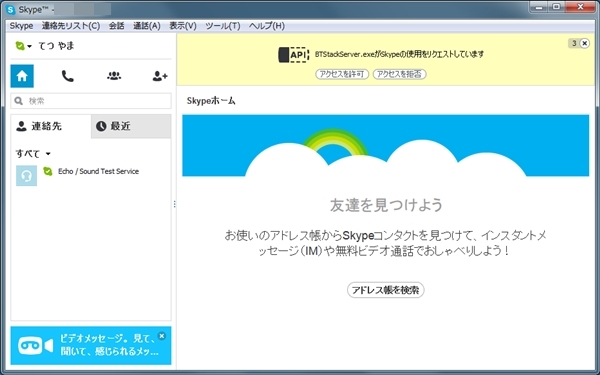This screenshot has height=375, width=600.
Task: Dismiss the ビデオメッセージ banner
Action: pos(162,336)
